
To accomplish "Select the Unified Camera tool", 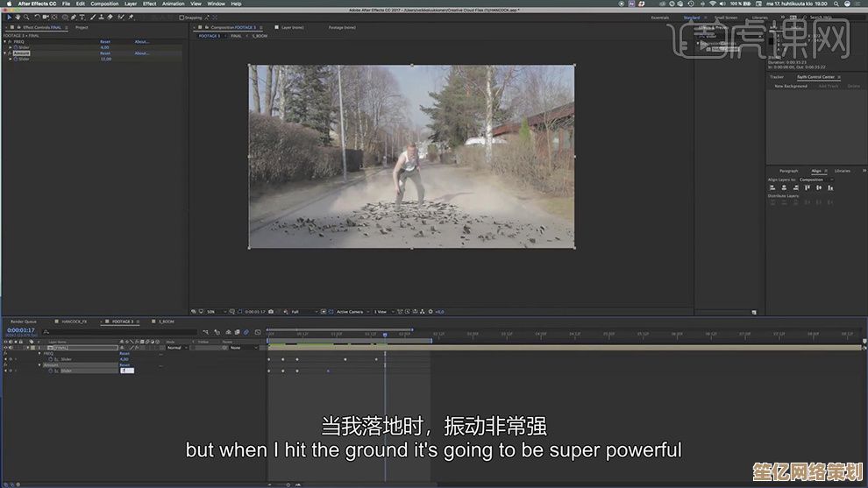I will [46, 18].
